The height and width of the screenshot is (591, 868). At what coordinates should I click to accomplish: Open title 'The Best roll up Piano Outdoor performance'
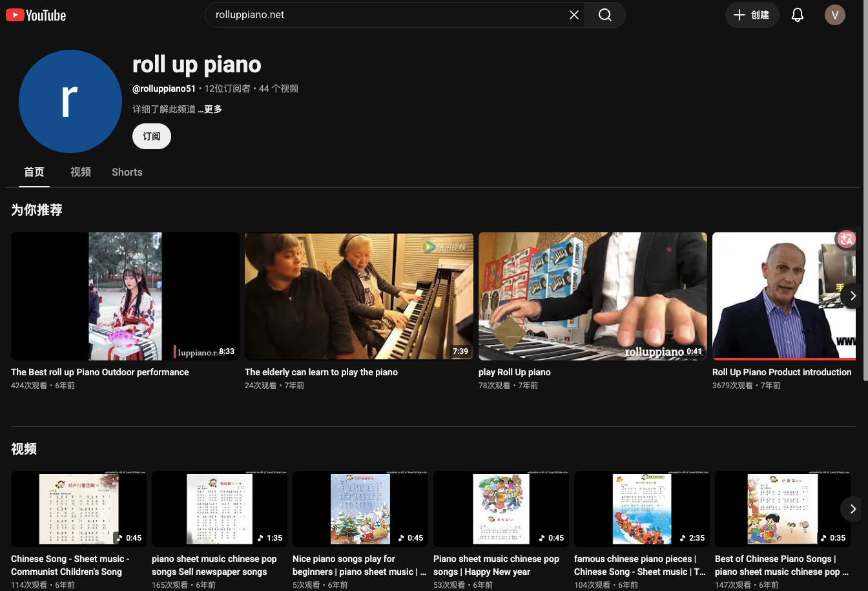tap(100, 372)
